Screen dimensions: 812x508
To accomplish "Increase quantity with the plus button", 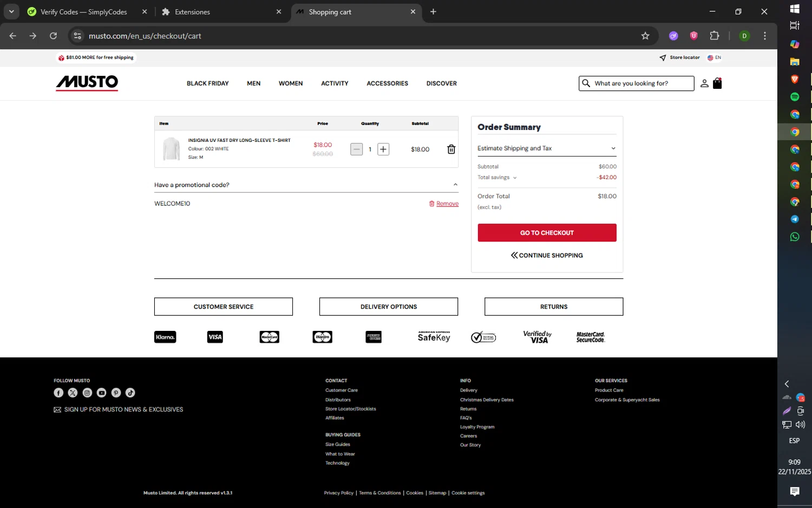I will (383, 149).
